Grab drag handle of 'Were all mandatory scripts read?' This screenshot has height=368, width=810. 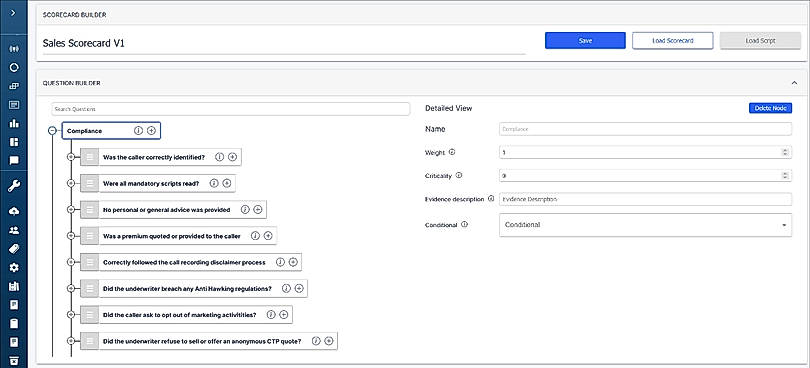[90, 183]
